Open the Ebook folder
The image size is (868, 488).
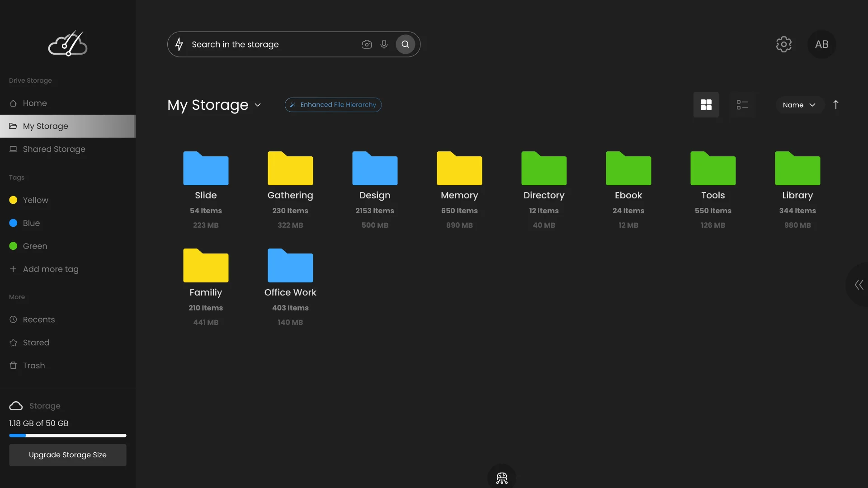[x=628, y=168]
